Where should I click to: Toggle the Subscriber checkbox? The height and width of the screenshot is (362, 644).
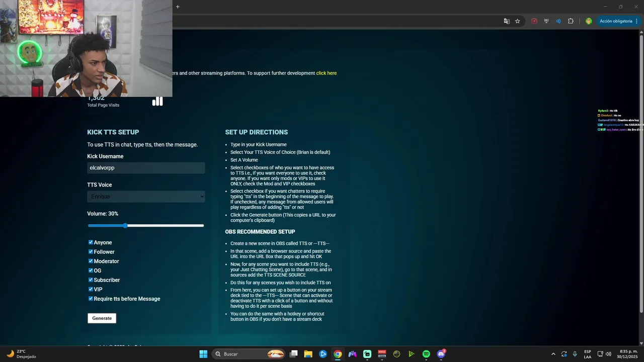point(91,280)
